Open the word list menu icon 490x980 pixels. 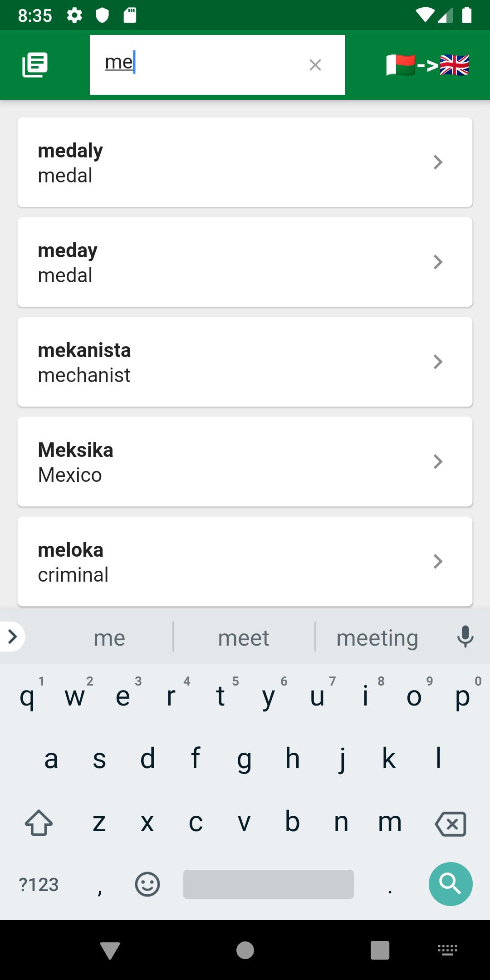(35, 65)
